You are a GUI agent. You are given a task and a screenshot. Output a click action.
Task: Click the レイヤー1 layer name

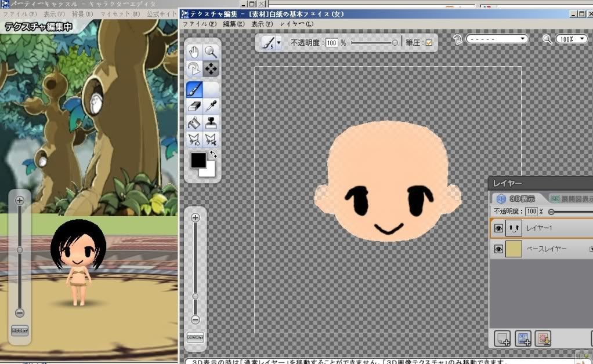point(539,228)
